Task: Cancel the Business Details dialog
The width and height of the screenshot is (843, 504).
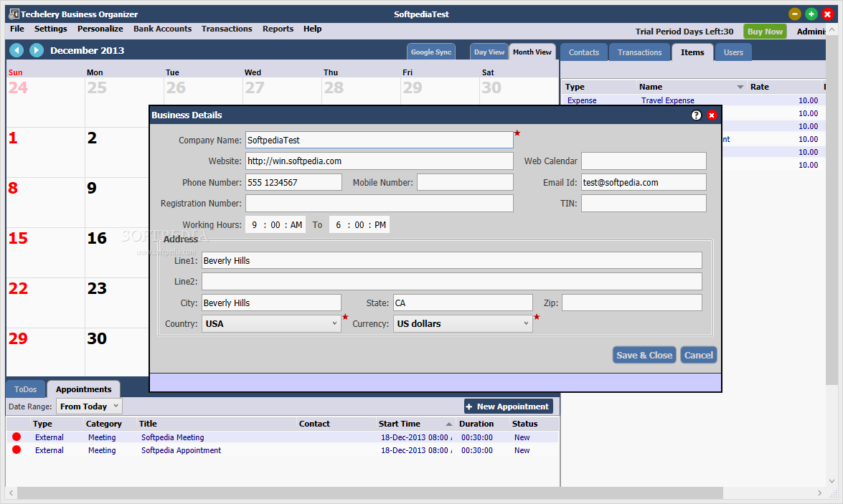Action: point(698,355)
